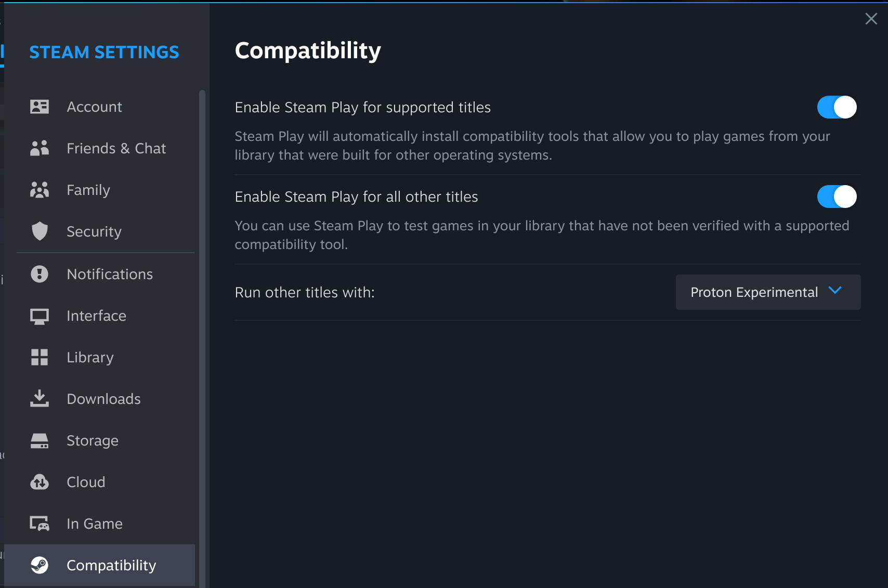Click the Security shield icon
Viewport: 888px width, 588px height.
click(40, 231)
